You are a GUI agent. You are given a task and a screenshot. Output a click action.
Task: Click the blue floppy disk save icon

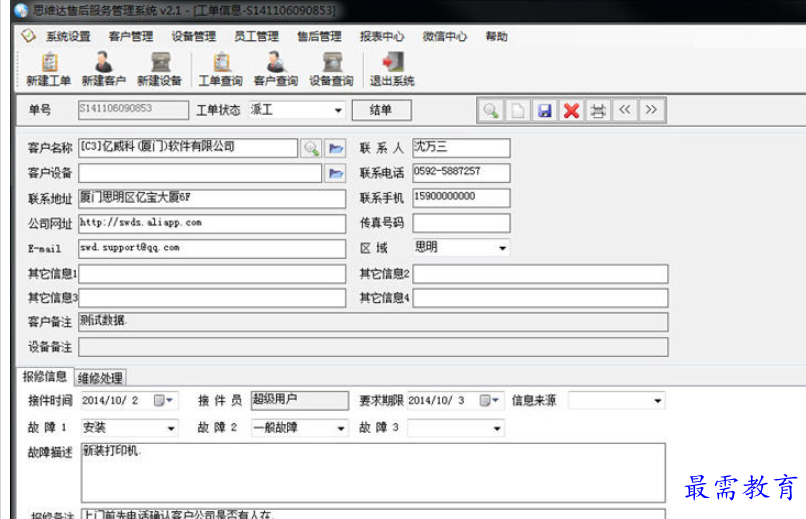pyautogui.click(x=545, y=110)
